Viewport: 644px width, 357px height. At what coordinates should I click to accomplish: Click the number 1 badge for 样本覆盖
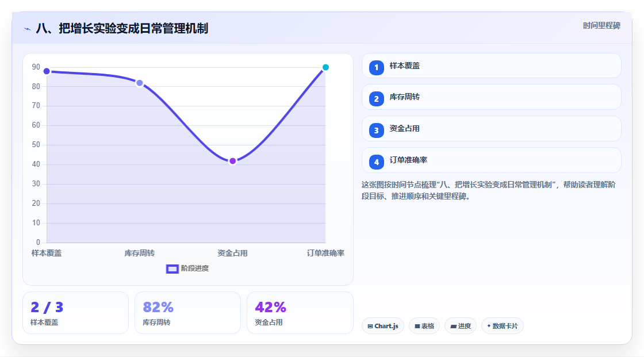tap(376, 68)
